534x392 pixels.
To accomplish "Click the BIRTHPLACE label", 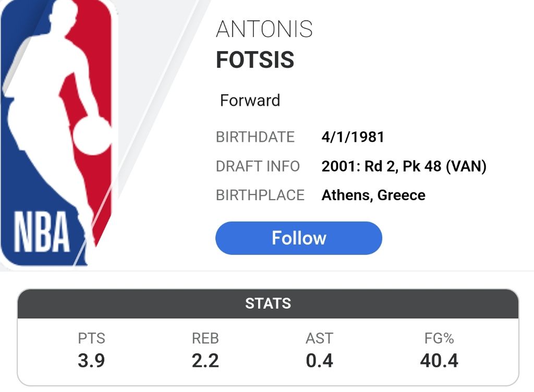I will (x=260, y=195).
